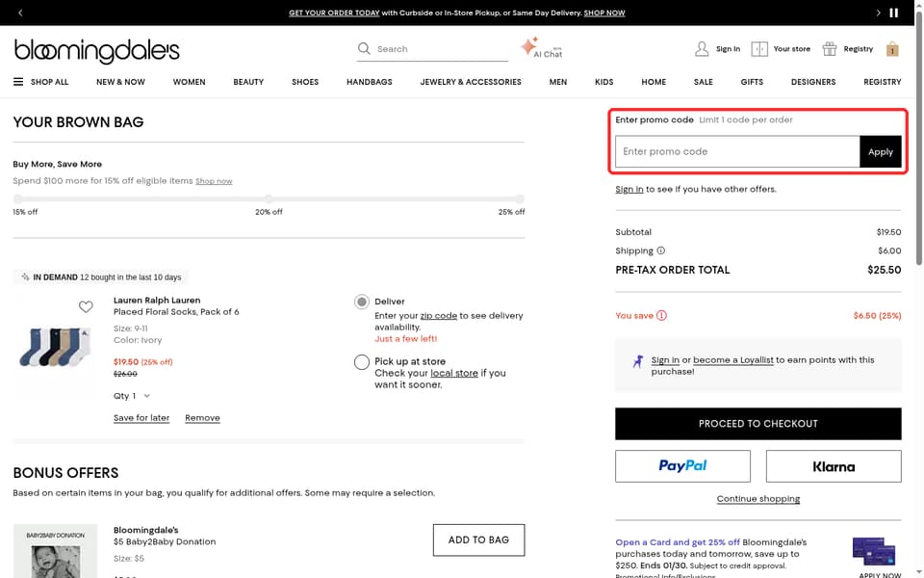Image resolution: width=924 pixels, height=578 pixels.
Task: Open the BEAUTY menu
Action: [x=248, y=82]
